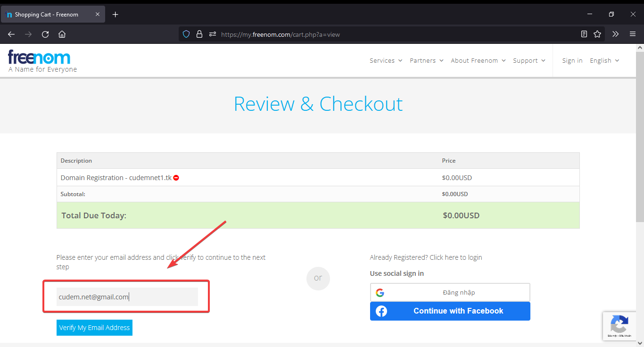This screenshot has width=644, height=347.
Task: Click the Sign in link
Action: pyautogui.click(x=572, y=60)
